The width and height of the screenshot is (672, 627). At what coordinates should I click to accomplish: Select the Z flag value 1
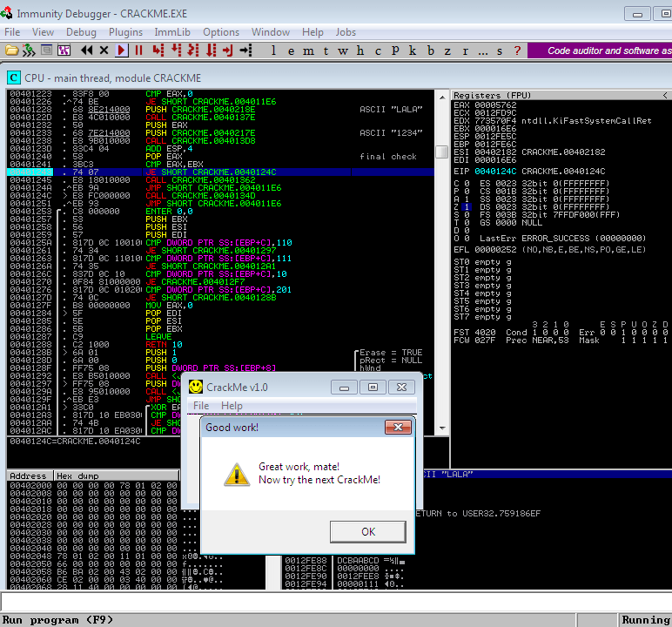pyautogui.click(x=467, y=206)
